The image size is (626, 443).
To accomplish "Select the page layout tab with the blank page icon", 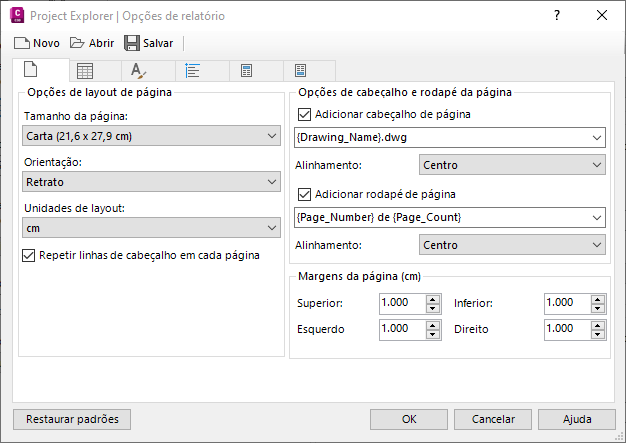I will tap(30, 71).
